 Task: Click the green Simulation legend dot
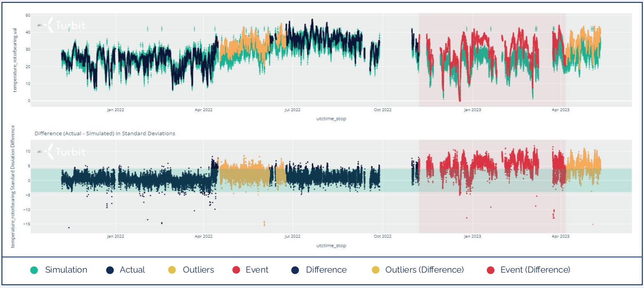[34, 270]
